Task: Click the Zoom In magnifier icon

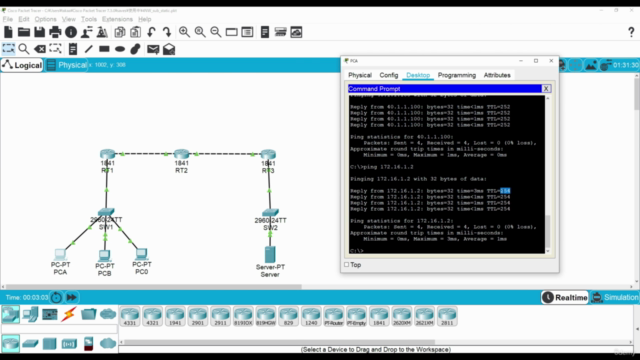Action: click(184, 32)
